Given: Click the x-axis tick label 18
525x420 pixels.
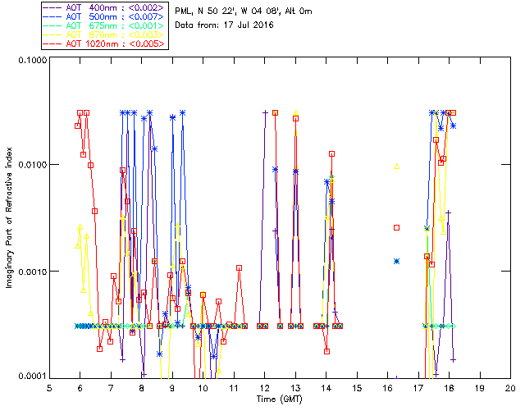Looking at the screenshot, I should click(449, 388).
